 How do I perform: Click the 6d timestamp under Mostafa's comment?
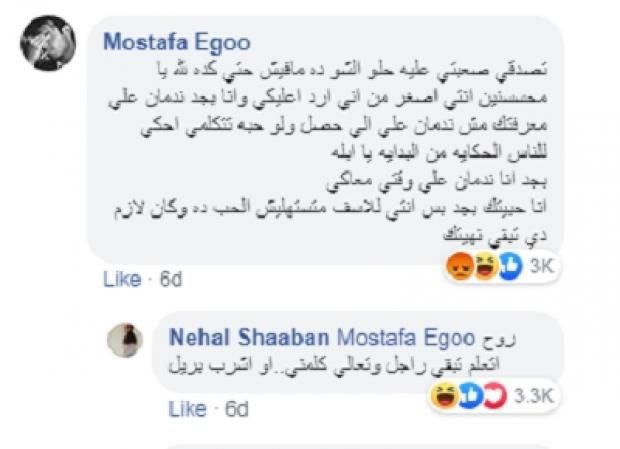point(168,280)
